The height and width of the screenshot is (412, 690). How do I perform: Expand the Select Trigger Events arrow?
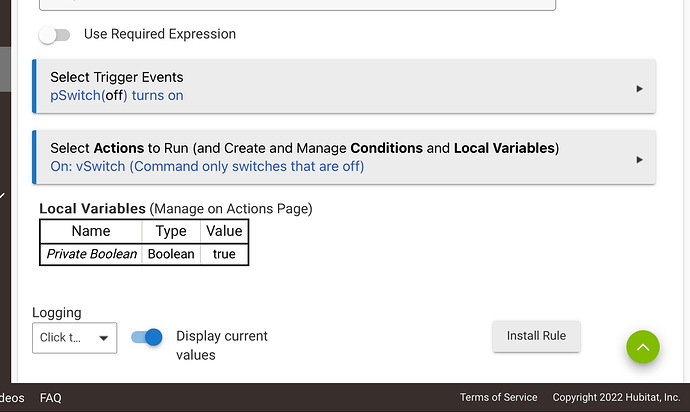[x=639, y=88]
